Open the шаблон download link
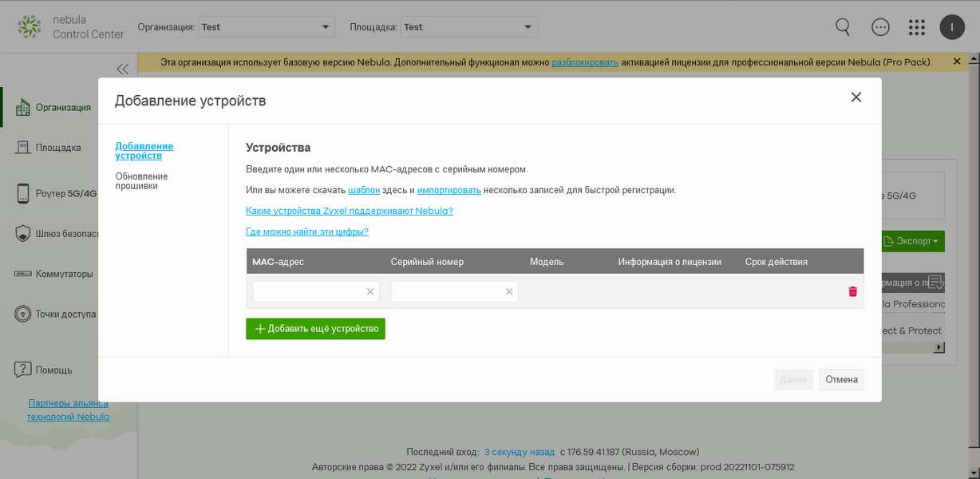The height and width of the screenshot is (479, 980). tap(364, 190)
